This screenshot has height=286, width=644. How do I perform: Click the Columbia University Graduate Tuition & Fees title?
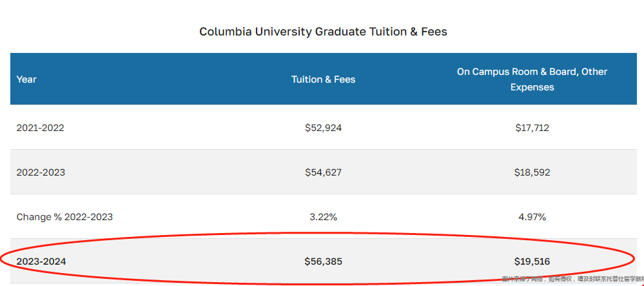point(323,32)
